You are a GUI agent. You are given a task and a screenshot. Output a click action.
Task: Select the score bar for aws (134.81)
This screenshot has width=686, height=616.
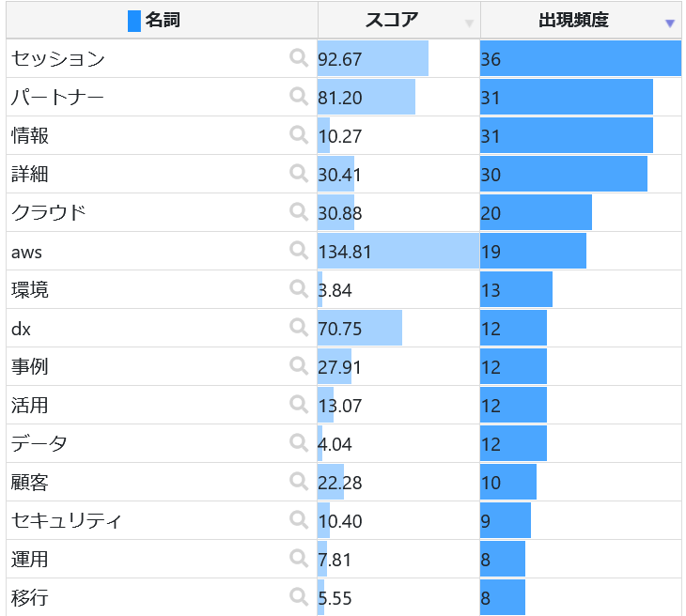click(398, 252)
